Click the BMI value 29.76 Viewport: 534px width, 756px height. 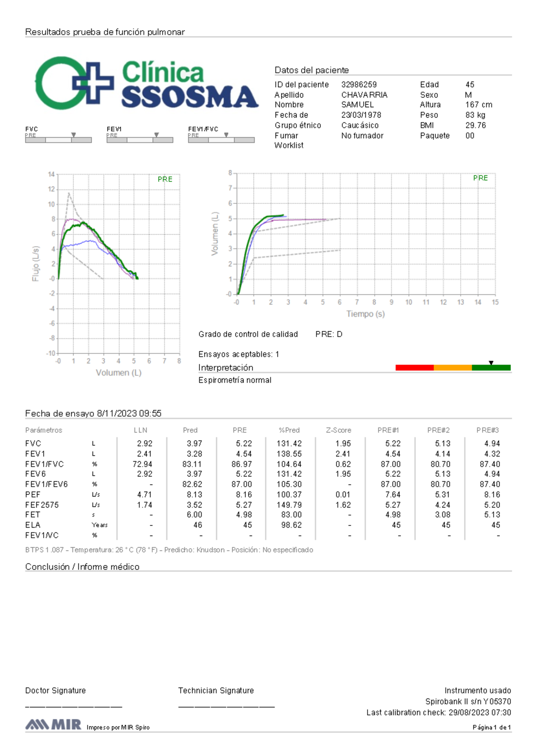(x=476, y=125)
